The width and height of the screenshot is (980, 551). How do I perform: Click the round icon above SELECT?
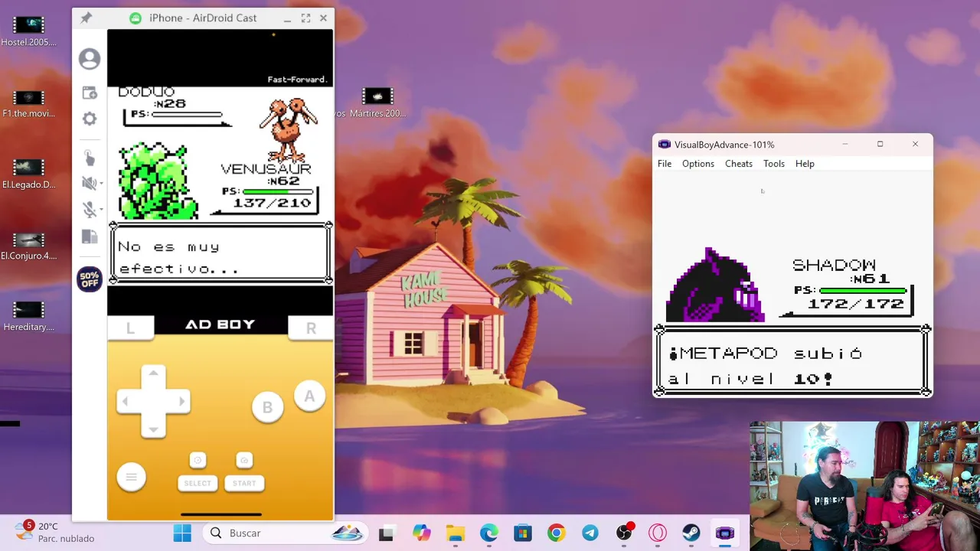click(198, 460)
